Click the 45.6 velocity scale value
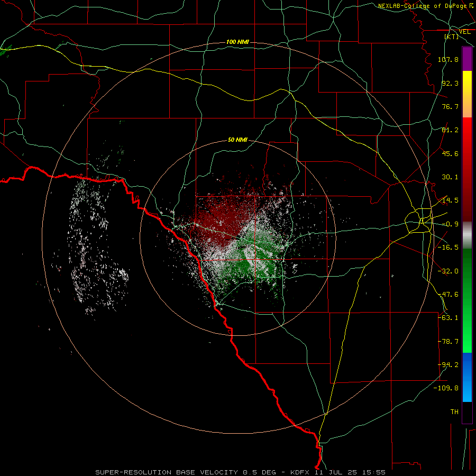The image size is (476, 476). point(450,153)
